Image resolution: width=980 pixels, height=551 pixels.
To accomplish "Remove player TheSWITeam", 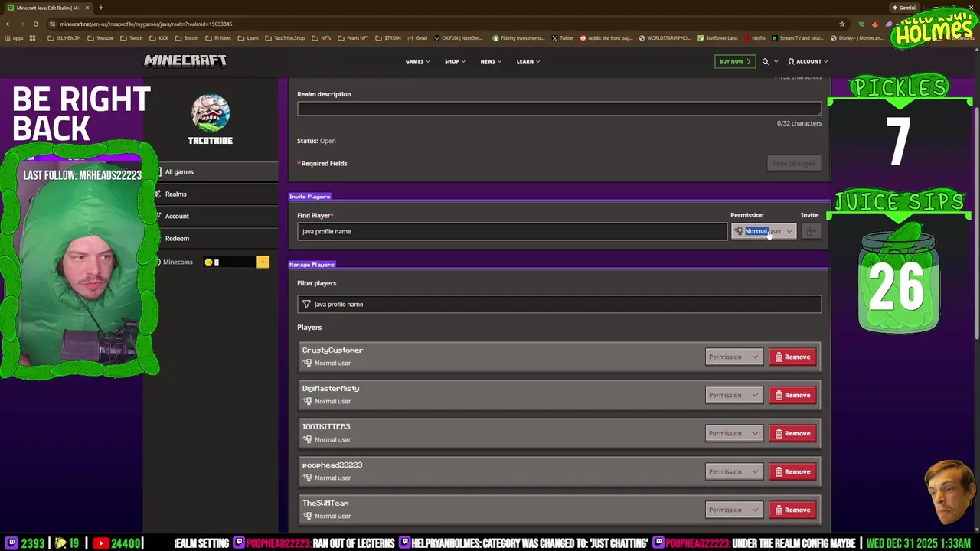I will click(x=792, y=510).
